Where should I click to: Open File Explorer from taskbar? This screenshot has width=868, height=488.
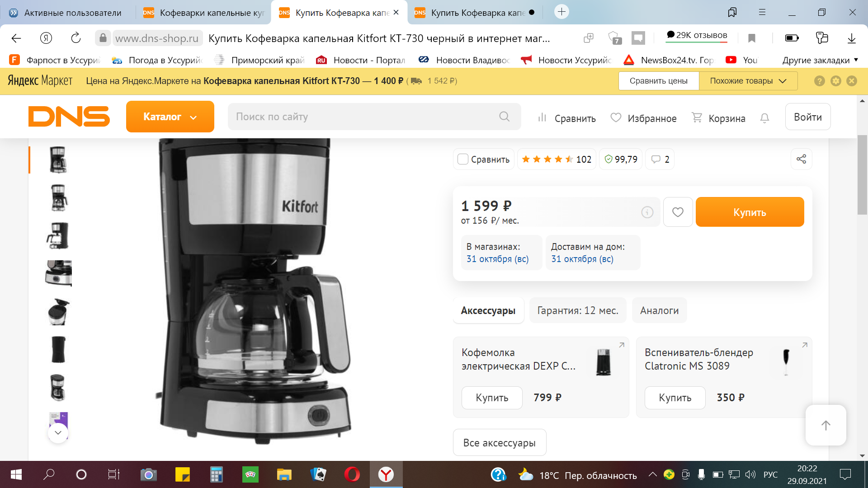(x=284, y=474)
